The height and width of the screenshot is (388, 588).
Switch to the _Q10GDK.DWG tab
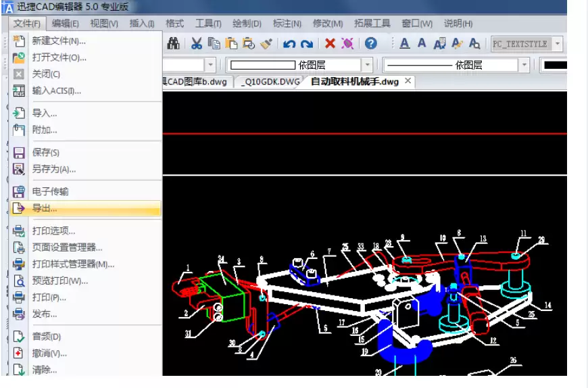pos(270,82)
